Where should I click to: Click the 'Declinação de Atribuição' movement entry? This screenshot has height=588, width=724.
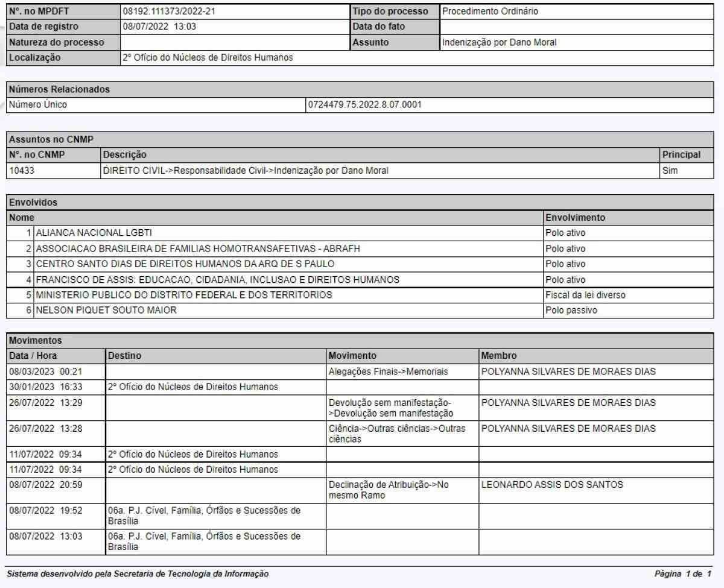click(388, 489)
